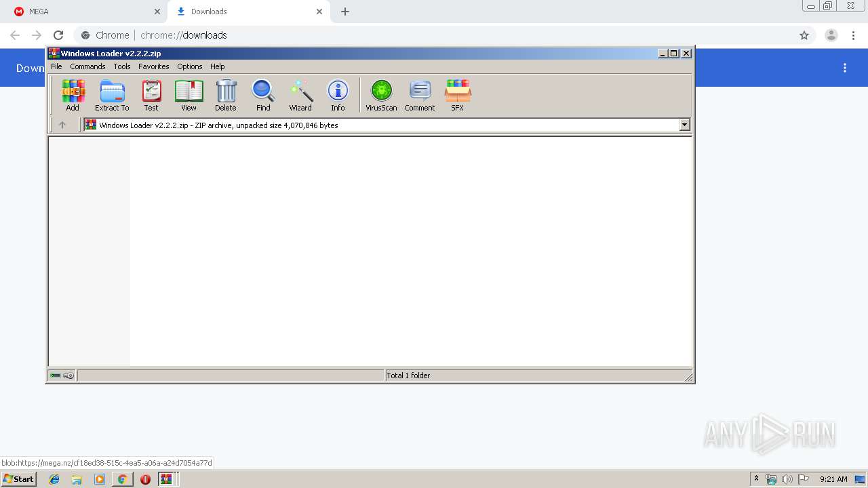The height and width of the screenshot is (488, 868).
Task: Click the volume speaker tray icon
Action: 787,479
